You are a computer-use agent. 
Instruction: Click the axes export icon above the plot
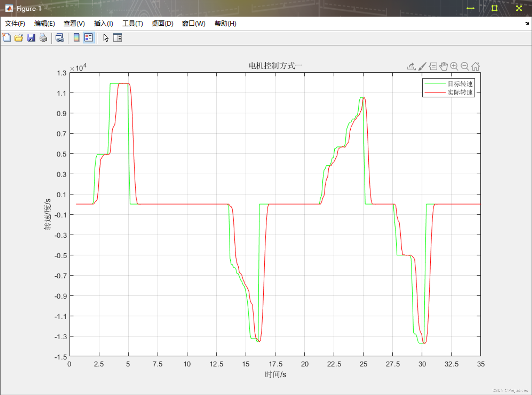411,66
